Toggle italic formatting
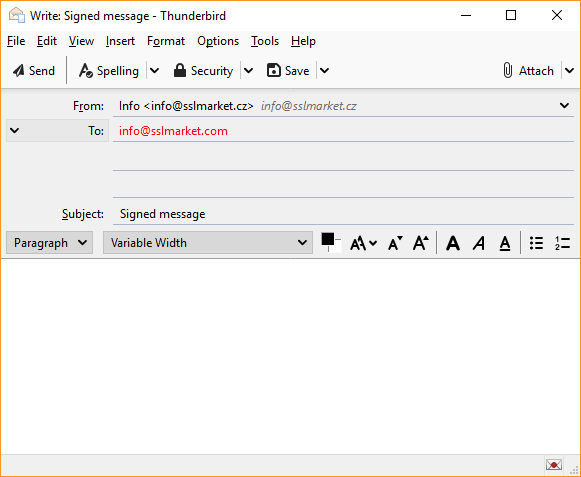This screenshot has height=477, width=581. tap(479, 243)
